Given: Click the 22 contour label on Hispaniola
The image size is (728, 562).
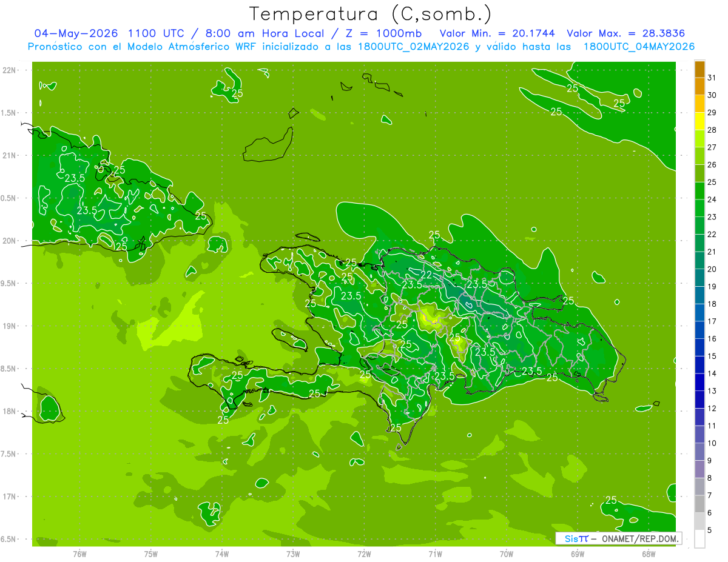Looking at the screenshot, I should click(426, 275).
